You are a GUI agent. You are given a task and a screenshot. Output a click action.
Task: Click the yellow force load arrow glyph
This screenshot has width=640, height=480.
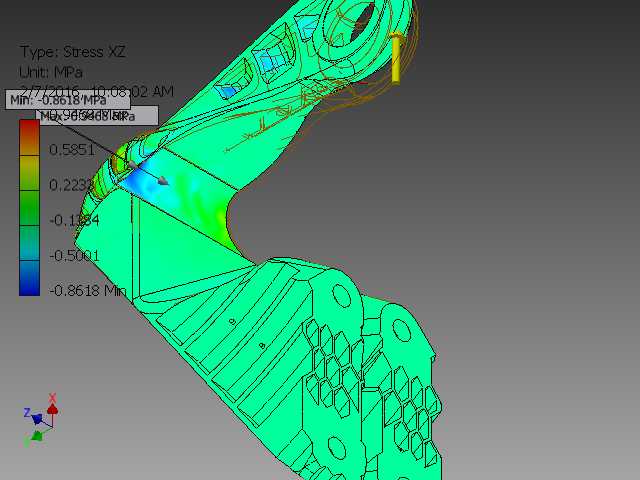click(x=396, y=58)
